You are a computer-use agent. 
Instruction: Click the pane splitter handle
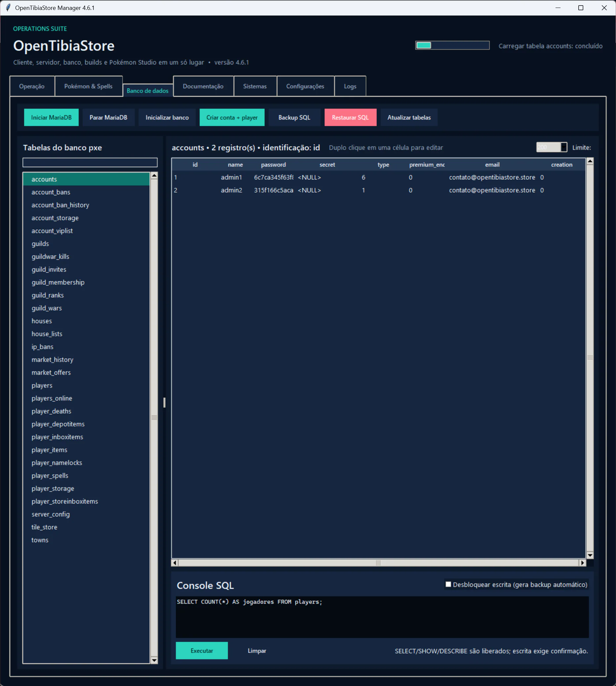tap(165, 403)
